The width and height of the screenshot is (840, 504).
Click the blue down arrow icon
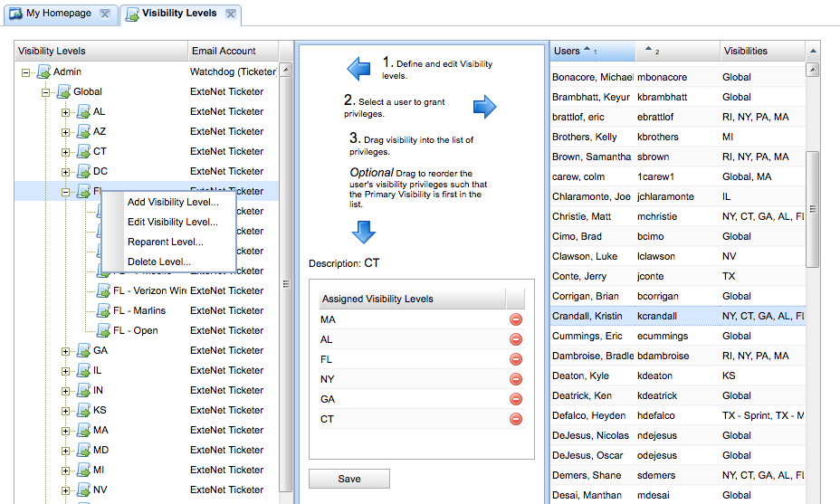point(363,233)
